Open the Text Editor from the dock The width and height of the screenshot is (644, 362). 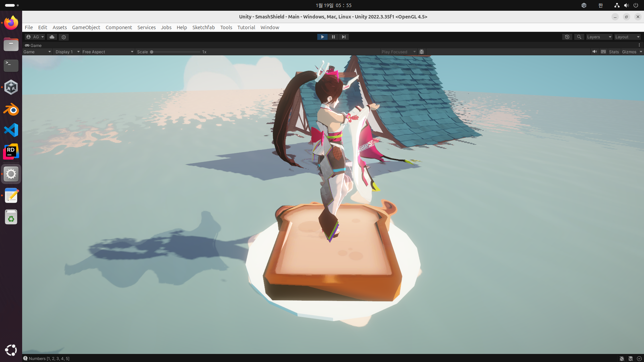click(x=11, y=195)
